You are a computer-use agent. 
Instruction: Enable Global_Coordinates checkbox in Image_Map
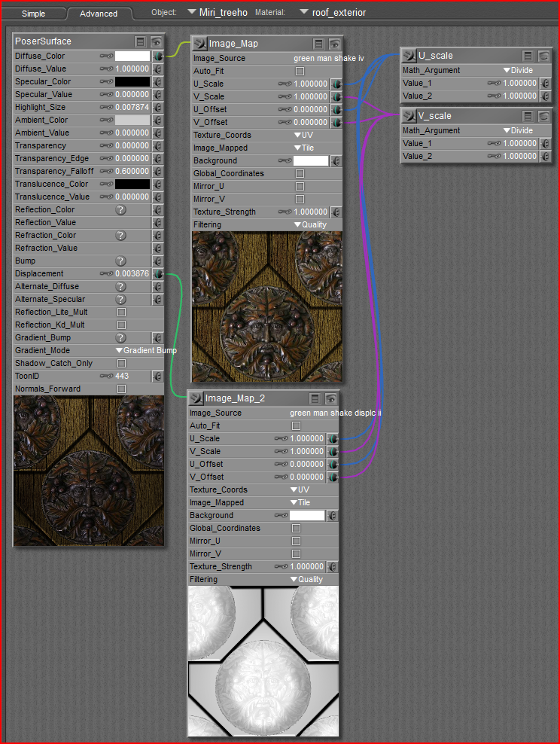300,174
